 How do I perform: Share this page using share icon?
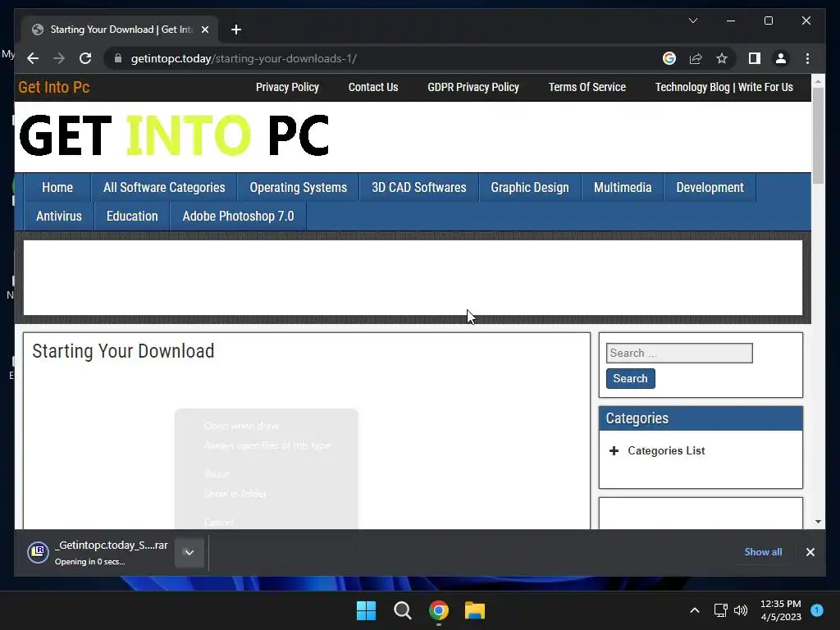(696, 58)
